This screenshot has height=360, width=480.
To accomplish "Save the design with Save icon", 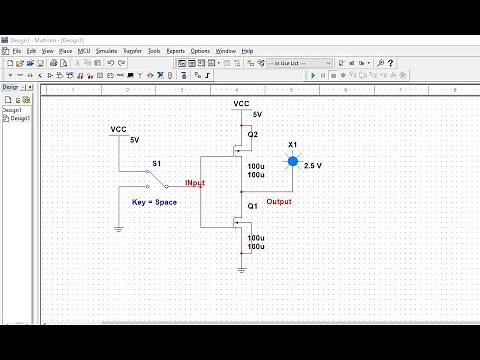I will click(40, 63).
